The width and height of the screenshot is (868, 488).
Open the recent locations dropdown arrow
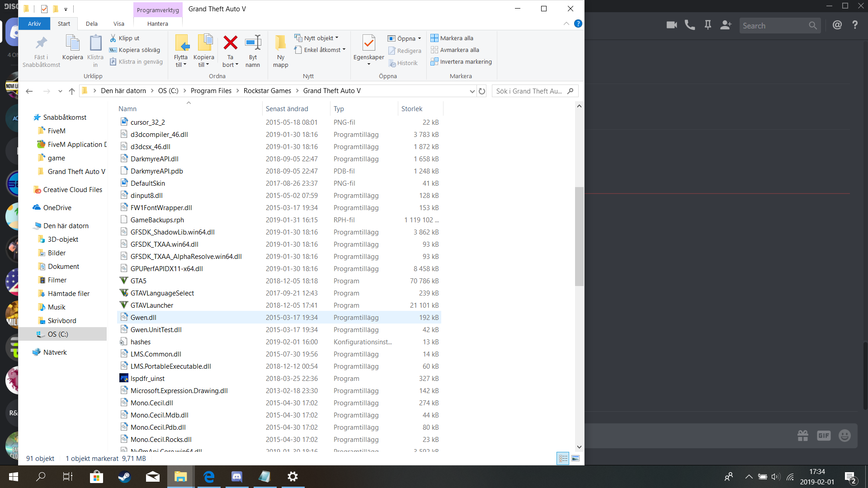[x=60, y=91]
